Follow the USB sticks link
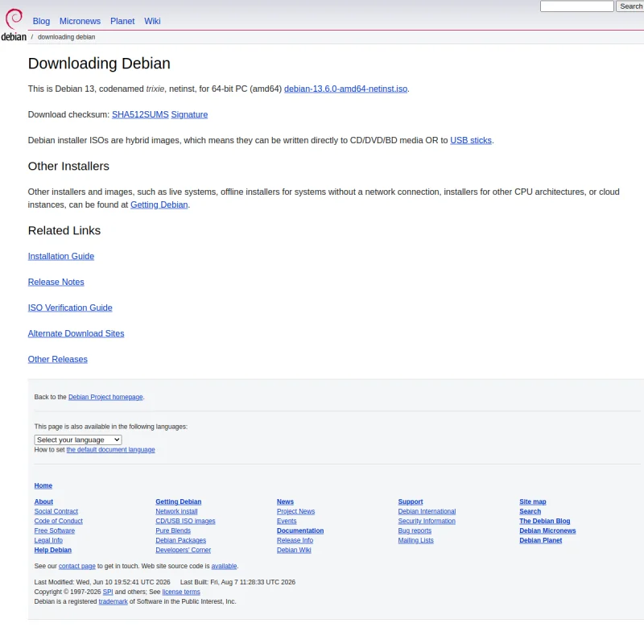Screen dimensions: 644x644 click(x=471, y=140)
